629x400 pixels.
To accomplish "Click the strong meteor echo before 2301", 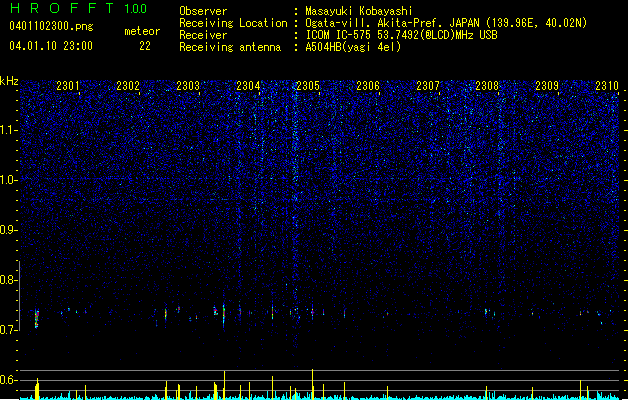I will [x=37, y=319].
